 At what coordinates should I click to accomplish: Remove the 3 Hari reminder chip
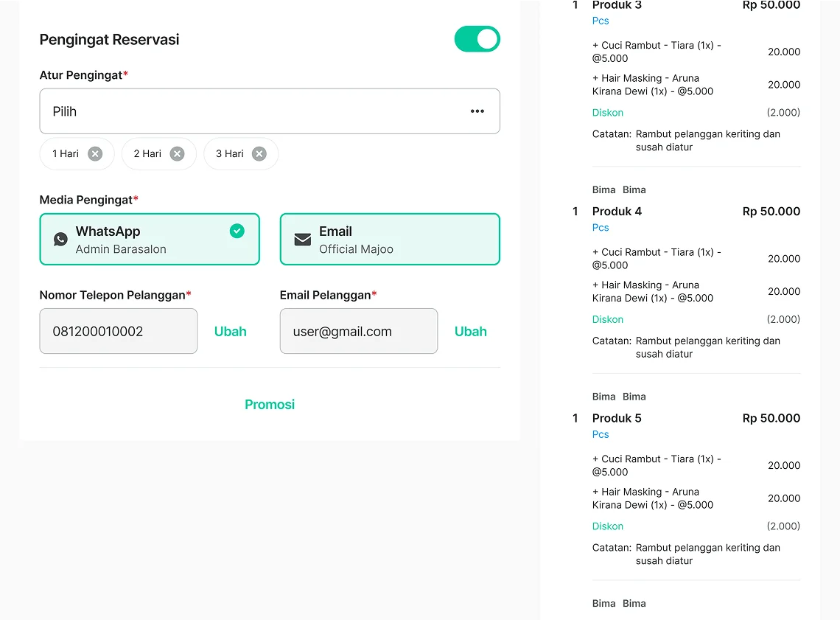tap(259, 154)
